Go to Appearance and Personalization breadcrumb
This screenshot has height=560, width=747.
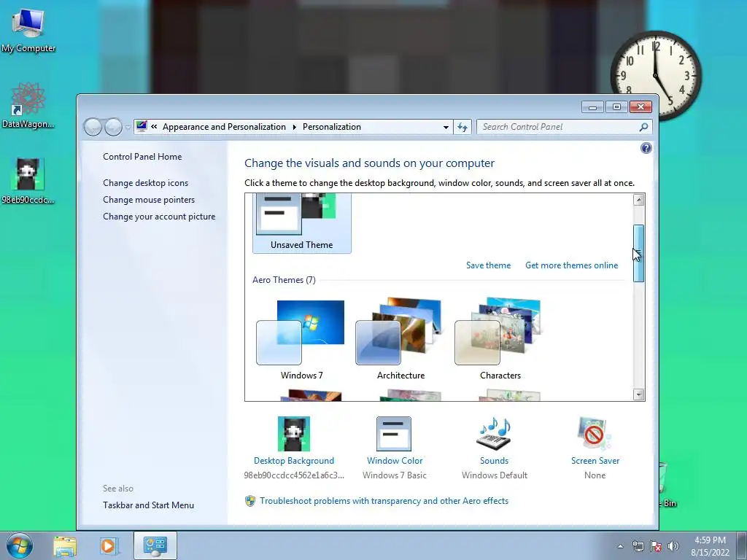coord(224,127)
